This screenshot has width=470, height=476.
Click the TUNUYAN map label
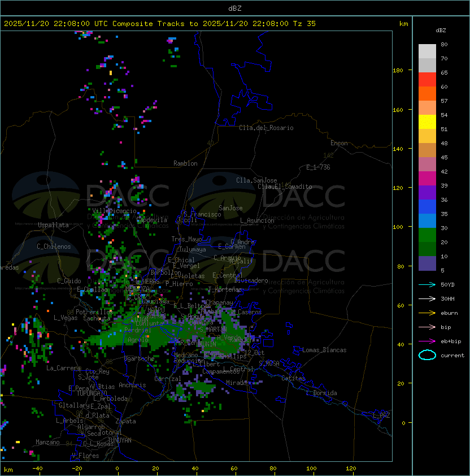point(120,440)
